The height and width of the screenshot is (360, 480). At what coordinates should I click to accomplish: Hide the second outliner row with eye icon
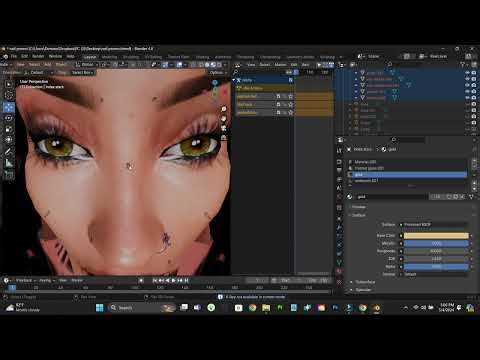coord(467,79)
